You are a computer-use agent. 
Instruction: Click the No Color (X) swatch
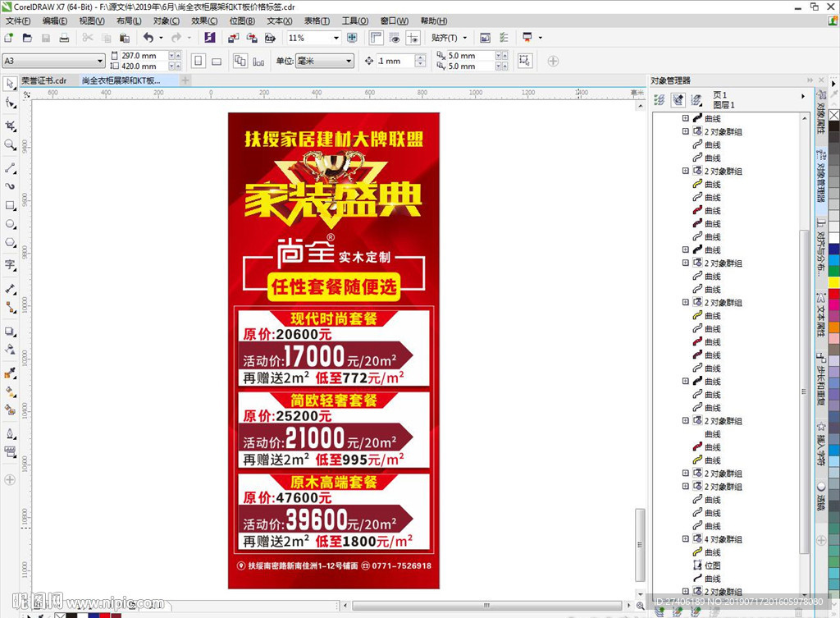tap(834, 115)
